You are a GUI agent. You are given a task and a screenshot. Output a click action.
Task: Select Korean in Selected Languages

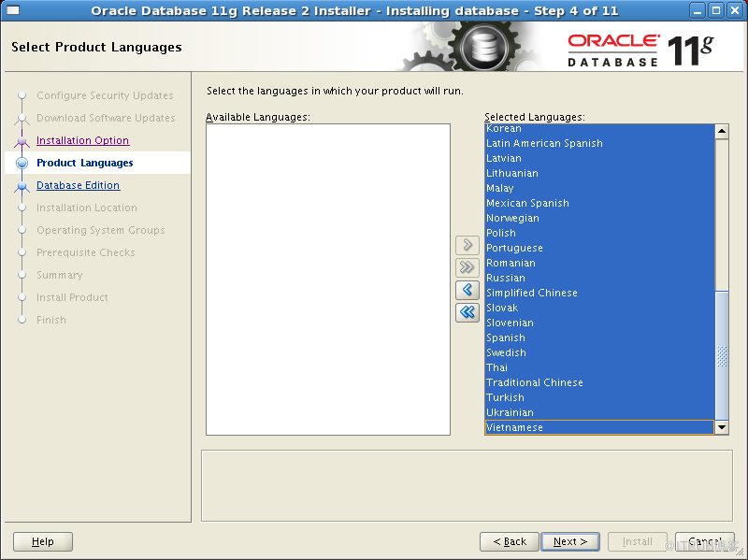(x=599, y=128)
